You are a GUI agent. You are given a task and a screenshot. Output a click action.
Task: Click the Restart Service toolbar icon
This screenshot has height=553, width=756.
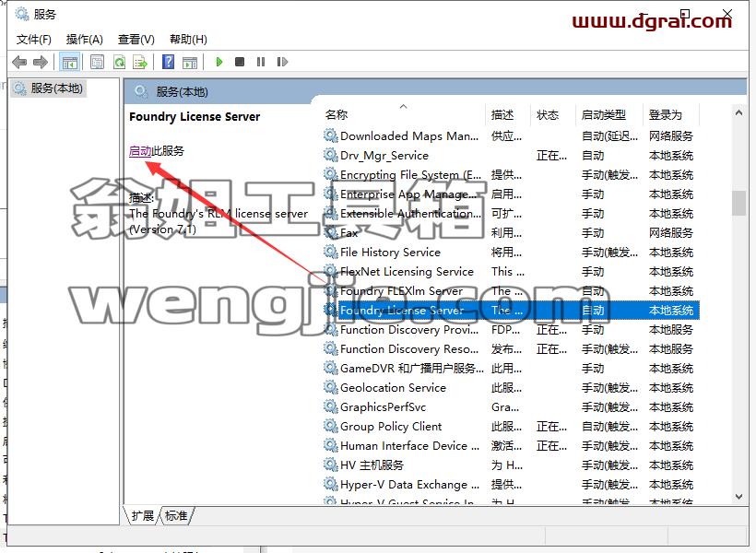click(282, 62)
